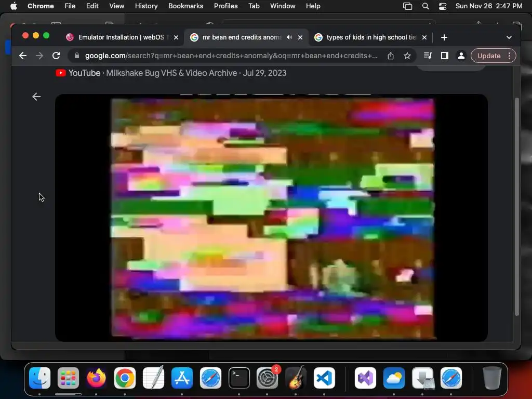Open Visual Studio purple icon in Dock
Screen dimensions: 532x399
(365, 378)
